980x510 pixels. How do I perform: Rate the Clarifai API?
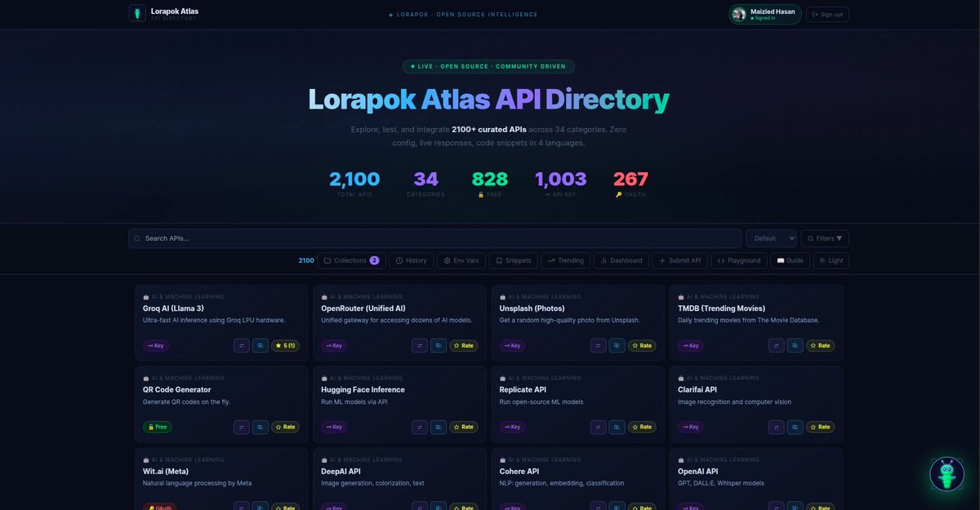820,427
